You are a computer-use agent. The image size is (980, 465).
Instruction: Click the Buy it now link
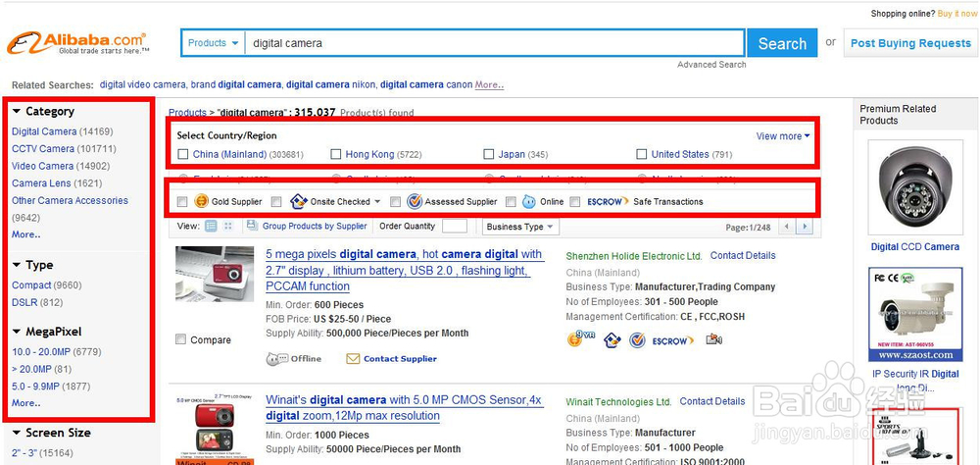pos(956,13)
